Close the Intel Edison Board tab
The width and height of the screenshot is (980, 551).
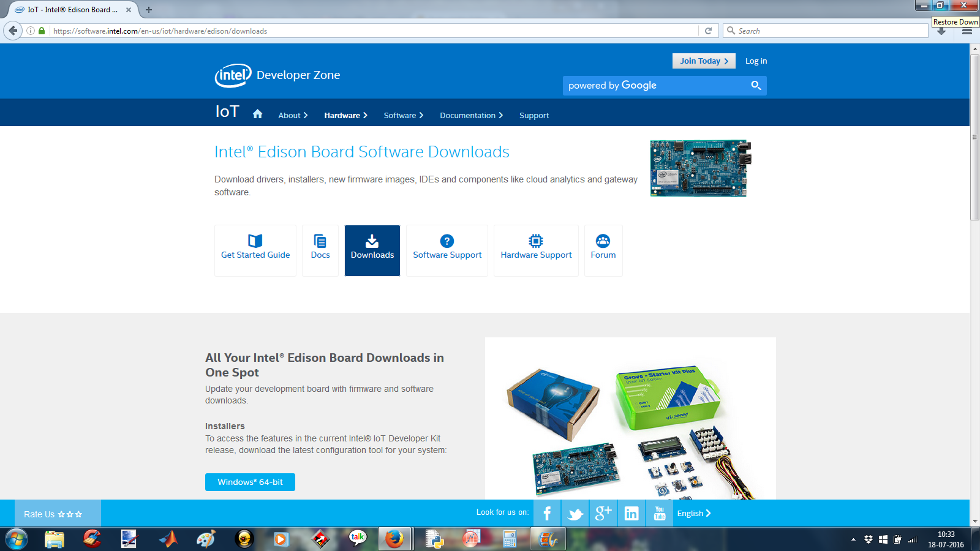[129, 10]
